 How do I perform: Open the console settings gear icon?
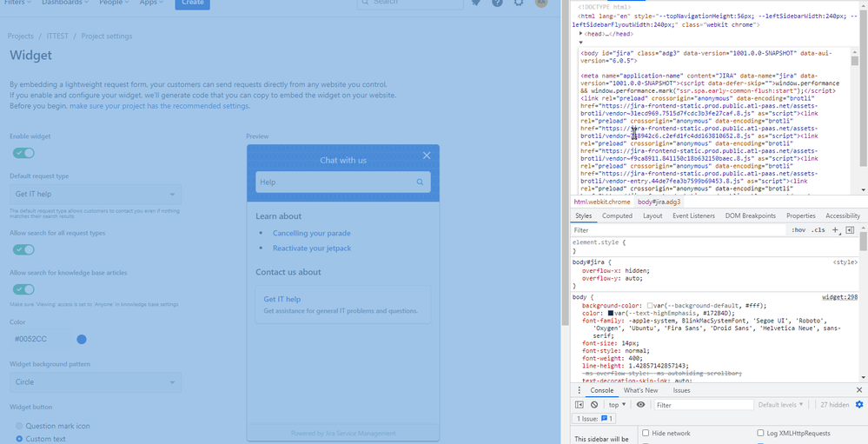tap(859, 405)
